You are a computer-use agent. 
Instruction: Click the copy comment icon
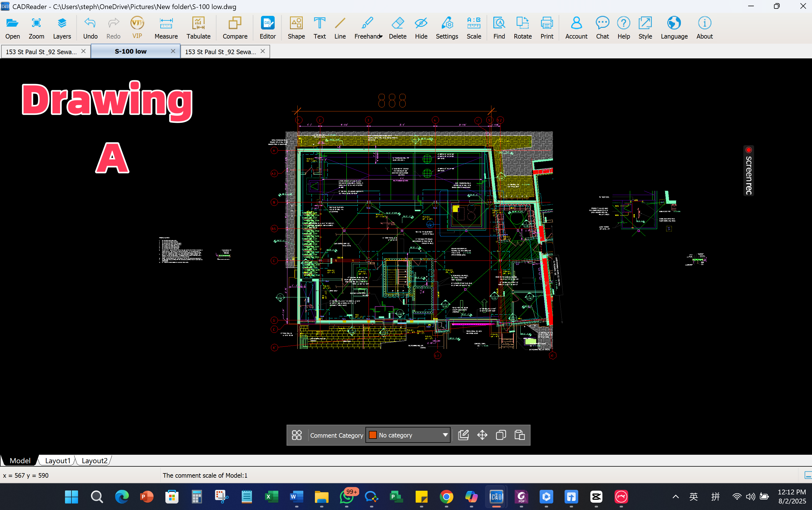pos(501,435)
